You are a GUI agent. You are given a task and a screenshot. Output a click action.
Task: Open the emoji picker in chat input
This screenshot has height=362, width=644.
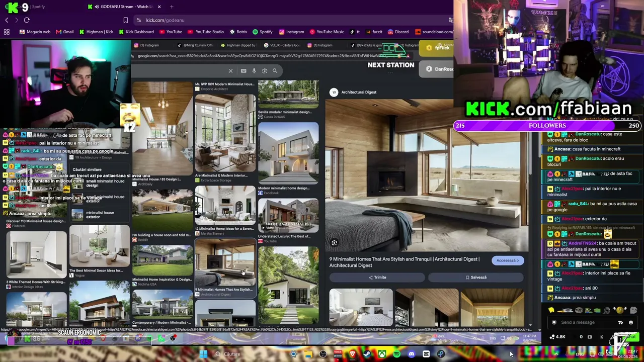click(x=631, y=323)
